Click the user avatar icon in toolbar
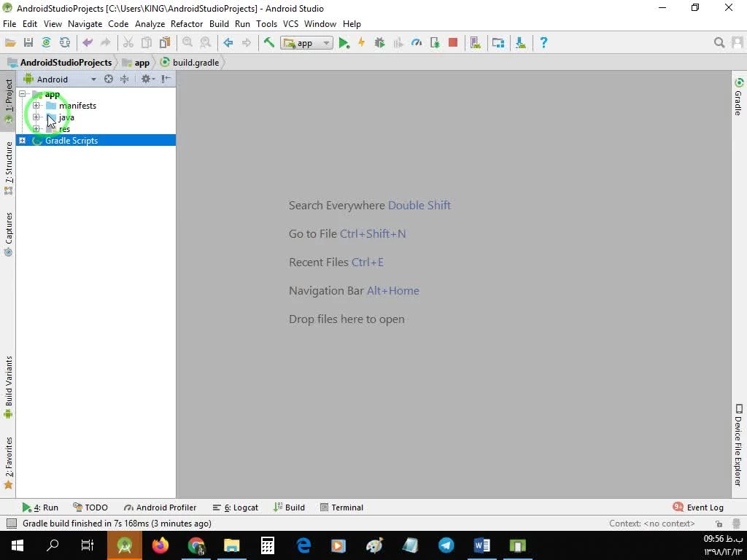The image size is (747, 560). 738,43
